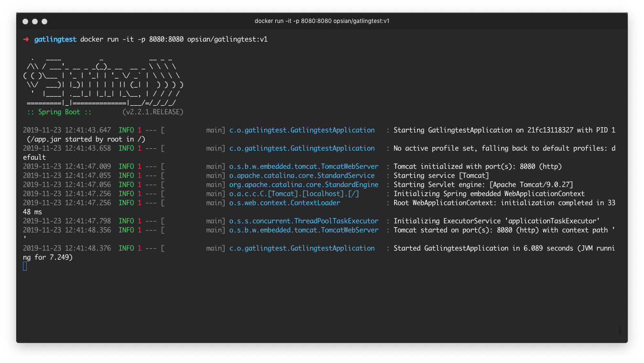Click 'Initializing Spring embedded WebApplicationContext' message
644x363 pixels.
click(x=489, y=194)
